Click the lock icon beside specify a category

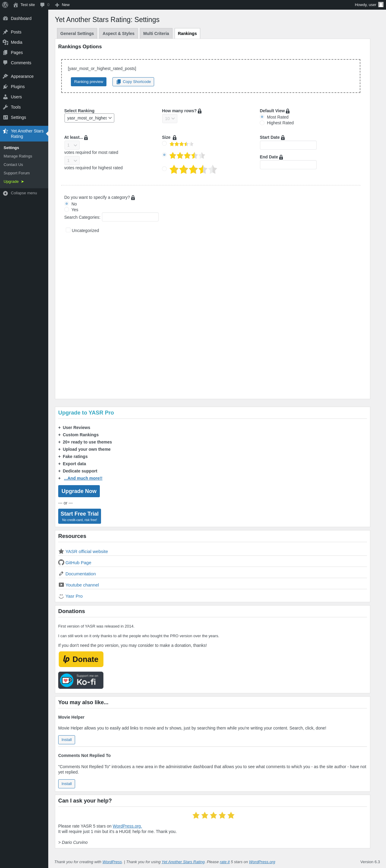point(133,197)
